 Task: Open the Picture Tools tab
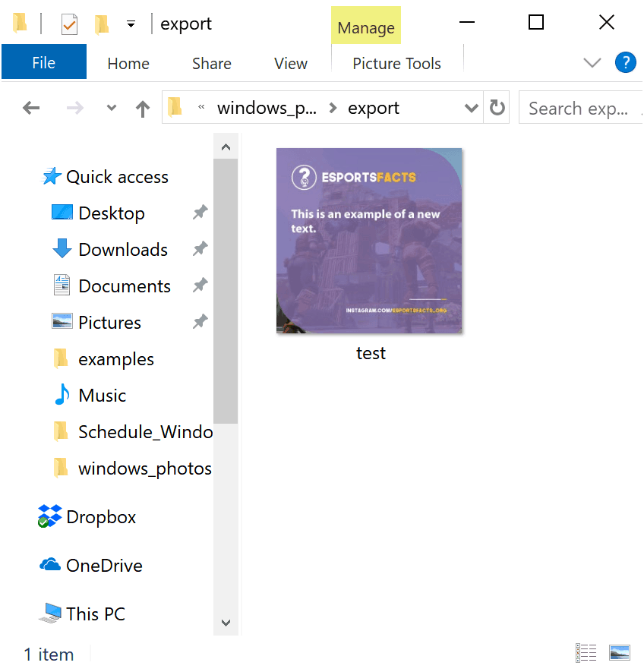tap(396, 64)
